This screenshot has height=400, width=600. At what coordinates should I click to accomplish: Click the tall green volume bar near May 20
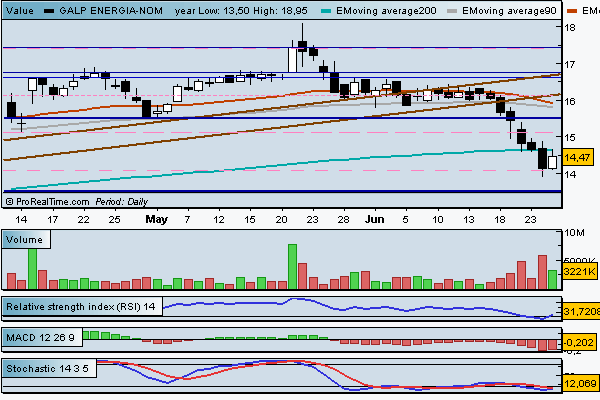coord(292,266)
